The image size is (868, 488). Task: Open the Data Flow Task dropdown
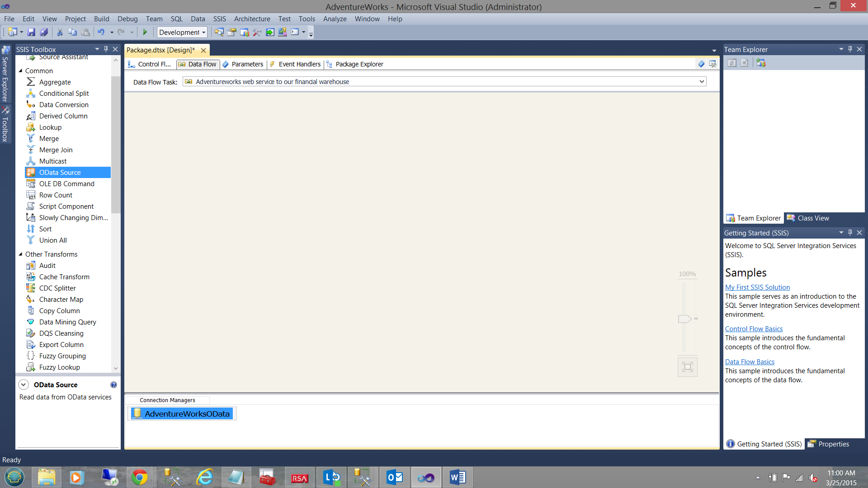[x=702, y=82]
